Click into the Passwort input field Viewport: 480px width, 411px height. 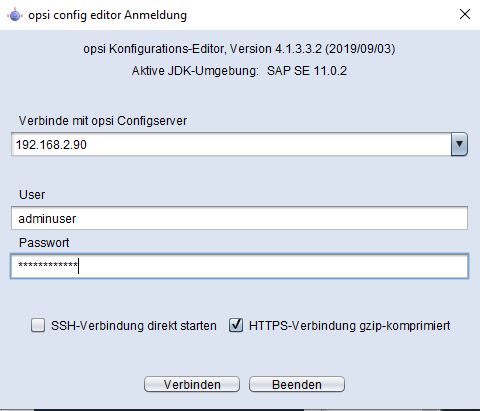point(239,266)
